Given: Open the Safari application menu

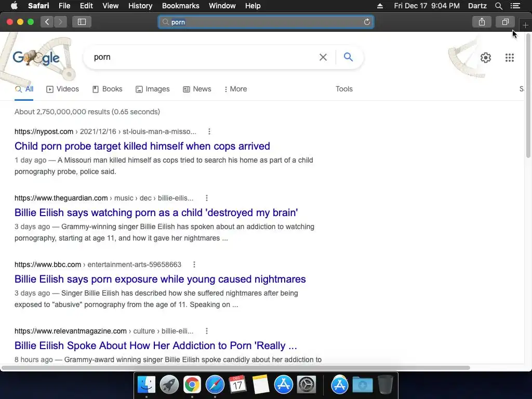Looking at the screenshot, I should click(38, 6).
